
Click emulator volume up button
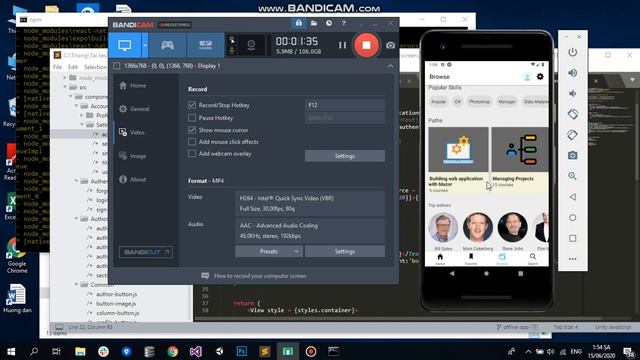click(573, 73)
